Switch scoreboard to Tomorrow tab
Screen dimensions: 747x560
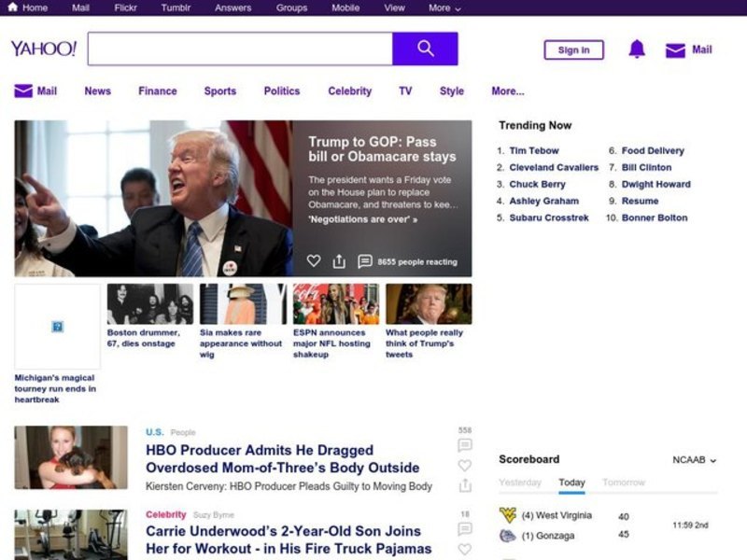(624, 483)
